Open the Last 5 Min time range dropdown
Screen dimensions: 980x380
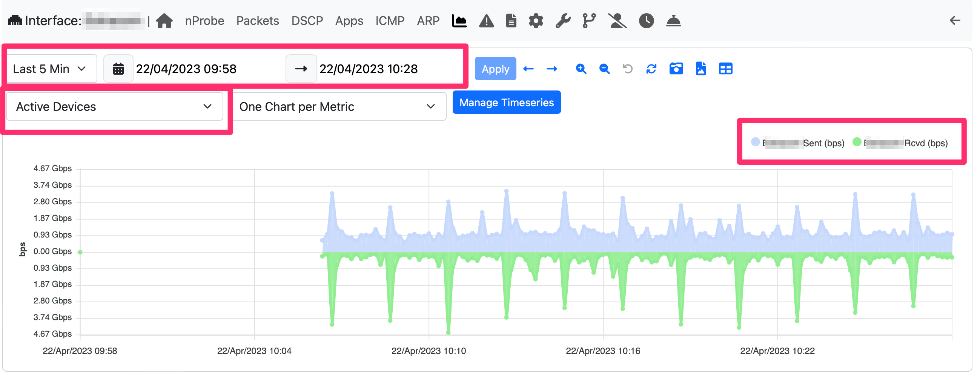[x=51, y=69]
